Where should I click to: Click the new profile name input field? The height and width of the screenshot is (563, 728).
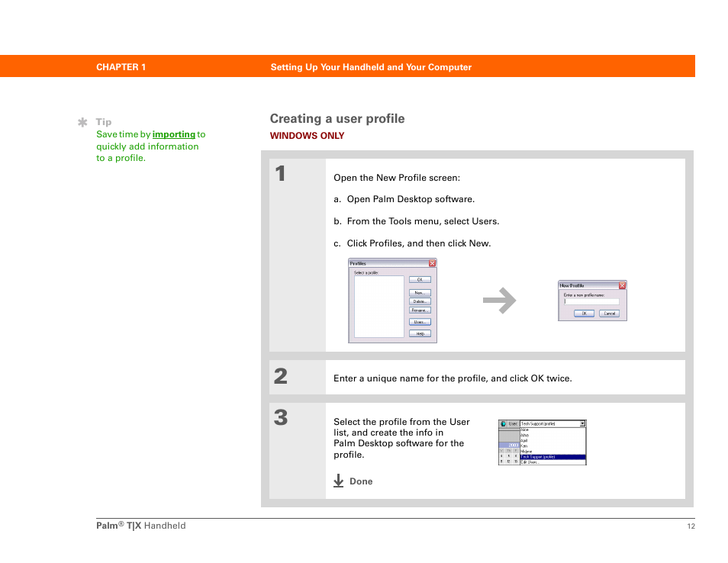[x=591, y=301]
